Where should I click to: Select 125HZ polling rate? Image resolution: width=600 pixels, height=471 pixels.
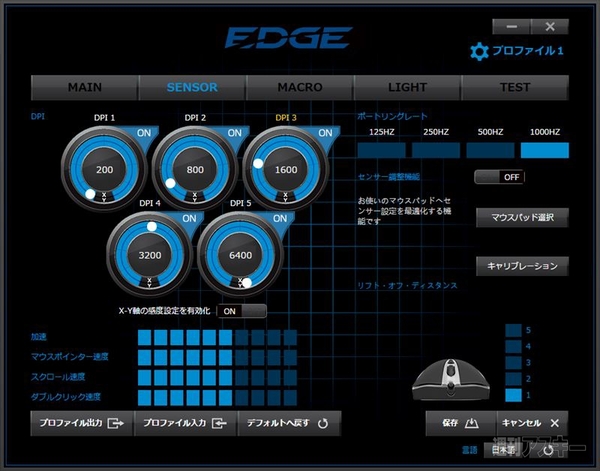point(382,150)
